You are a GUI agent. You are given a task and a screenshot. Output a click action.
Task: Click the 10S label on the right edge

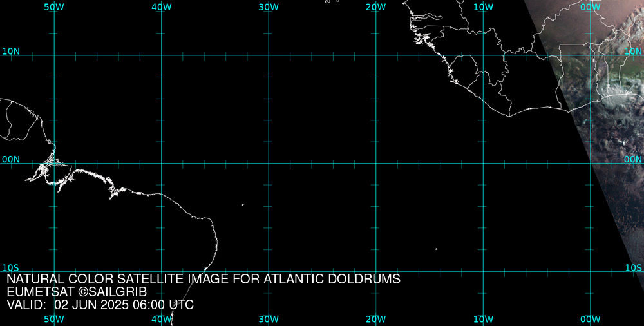[633, 268]
